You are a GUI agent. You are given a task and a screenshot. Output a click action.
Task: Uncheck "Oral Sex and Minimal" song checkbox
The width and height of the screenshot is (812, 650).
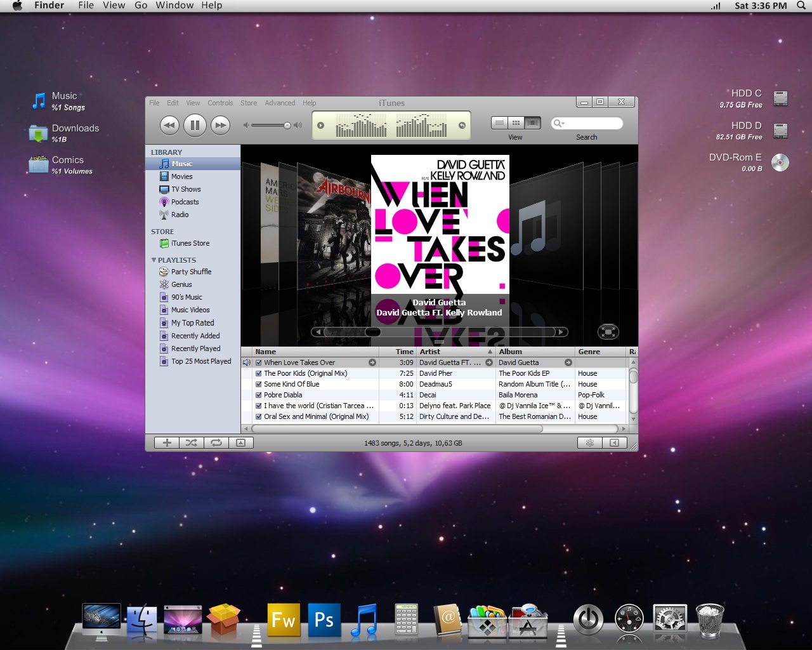point(259,417)
